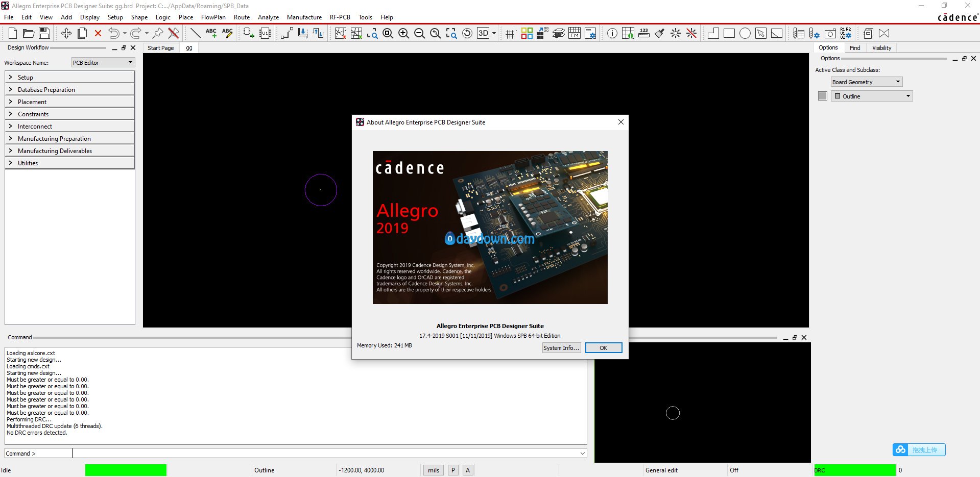Expand the Setup workflow section

click(x=69, y=77)
